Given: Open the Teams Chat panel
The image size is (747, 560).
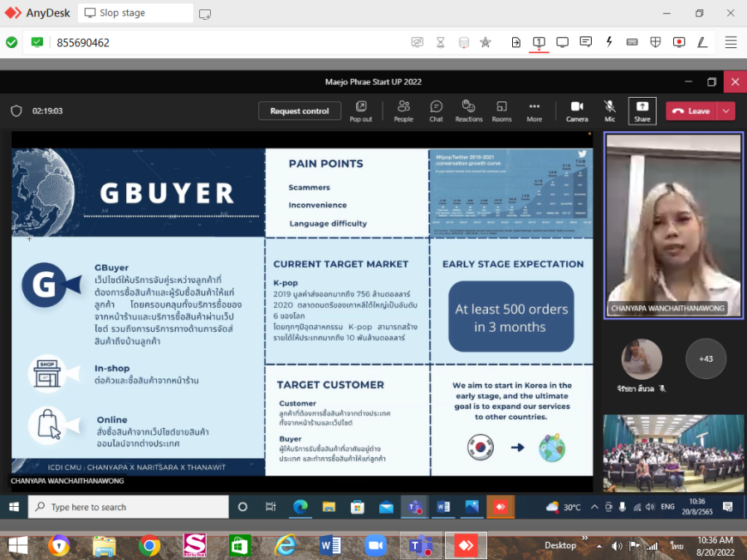Looking at the screenshot, I should (x=436, y=110).
